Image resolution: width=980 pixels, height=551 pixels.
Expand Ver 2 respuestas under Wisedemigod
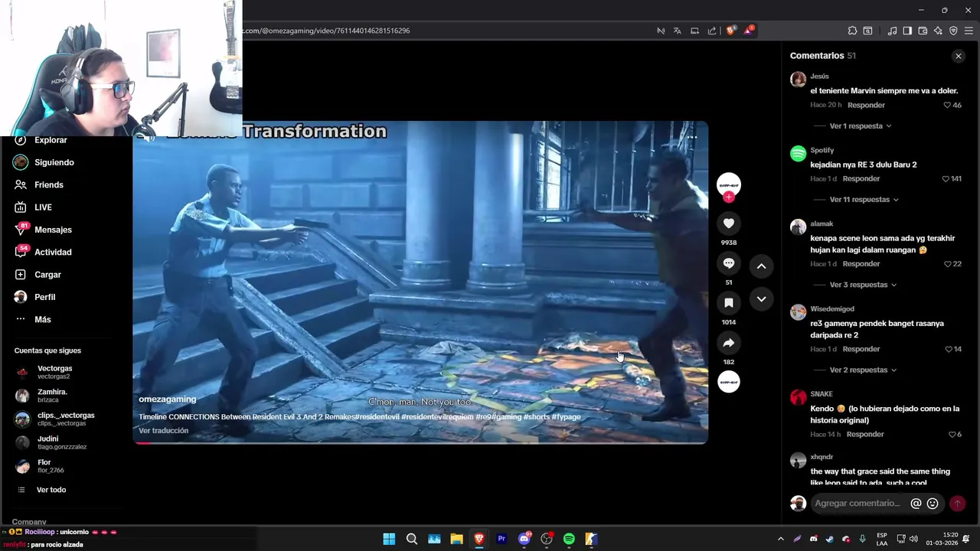[863, 370]
